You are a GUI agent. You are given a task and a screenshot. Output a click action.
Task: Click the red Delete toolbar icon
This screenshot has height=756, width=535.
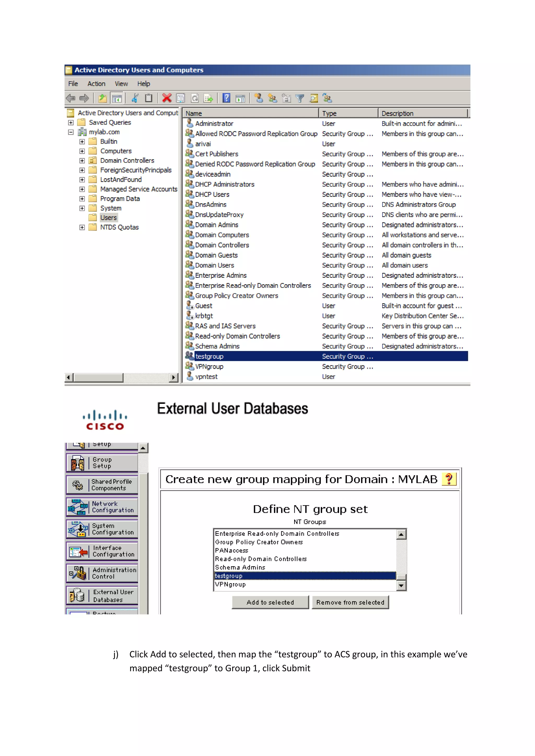[167, 98]
